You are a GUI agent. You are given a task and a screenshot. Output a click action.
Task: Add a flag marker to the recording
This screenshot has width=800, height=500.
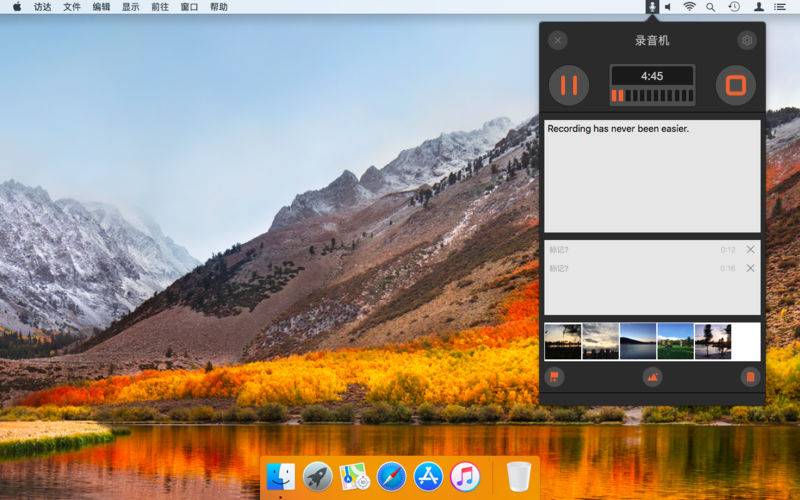pyautogui.click(x=554, y=378)
